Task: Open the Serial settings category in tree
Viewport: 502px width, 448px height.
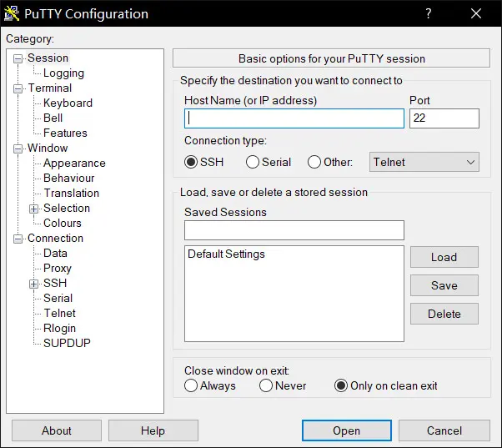Action: 58,298
